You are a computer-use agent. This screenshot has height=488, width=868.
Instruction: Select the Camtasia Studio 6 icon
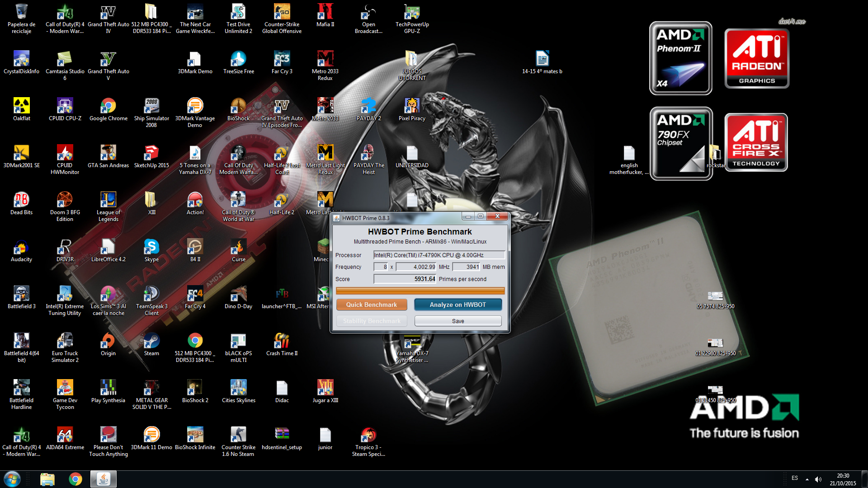coord(65,66)
